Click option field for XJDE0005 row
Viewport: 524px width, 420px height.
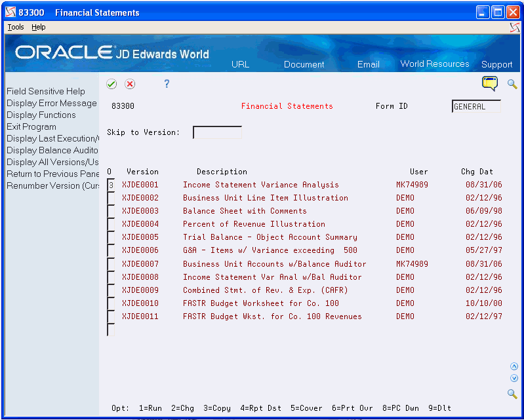pos(111,237)
